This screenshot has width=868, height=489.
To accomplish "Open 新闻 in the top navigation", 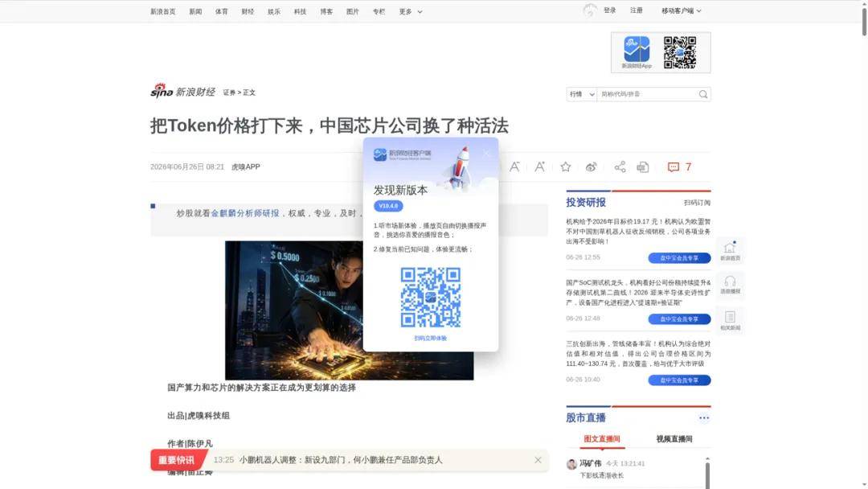I will [195, 11].
